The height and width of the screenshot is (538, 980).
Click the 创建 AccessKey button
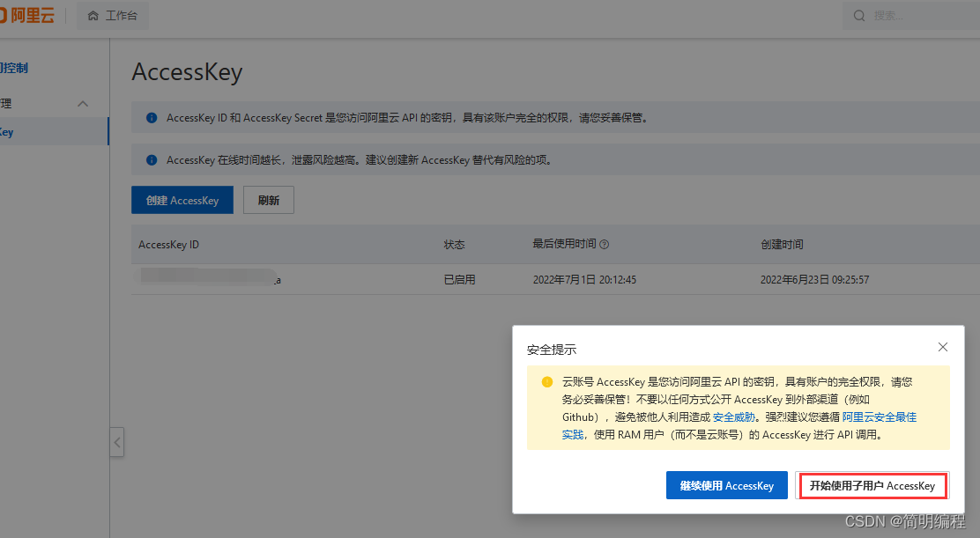point(182,200)
